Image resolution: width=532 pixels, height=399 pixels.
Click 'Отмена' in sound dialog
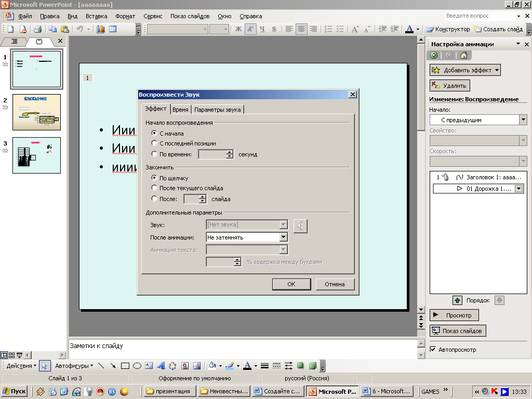tap(335, 284)
